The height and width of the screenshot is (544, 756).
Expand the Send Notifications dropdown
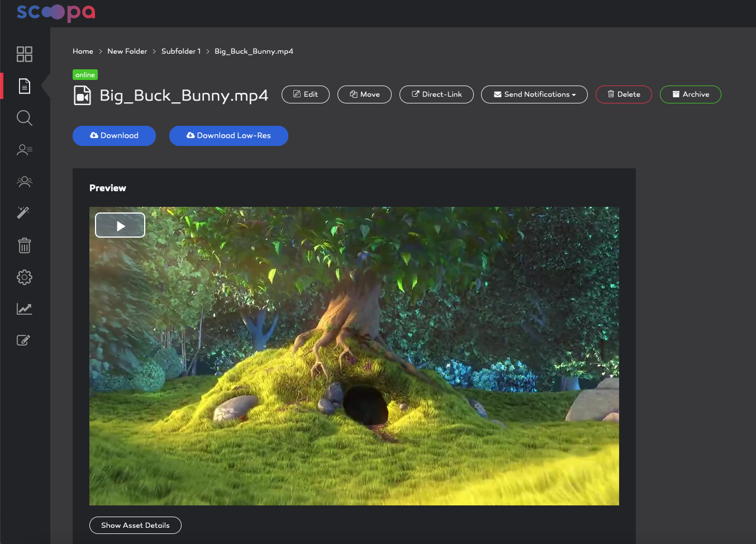[x=534, y=94]
